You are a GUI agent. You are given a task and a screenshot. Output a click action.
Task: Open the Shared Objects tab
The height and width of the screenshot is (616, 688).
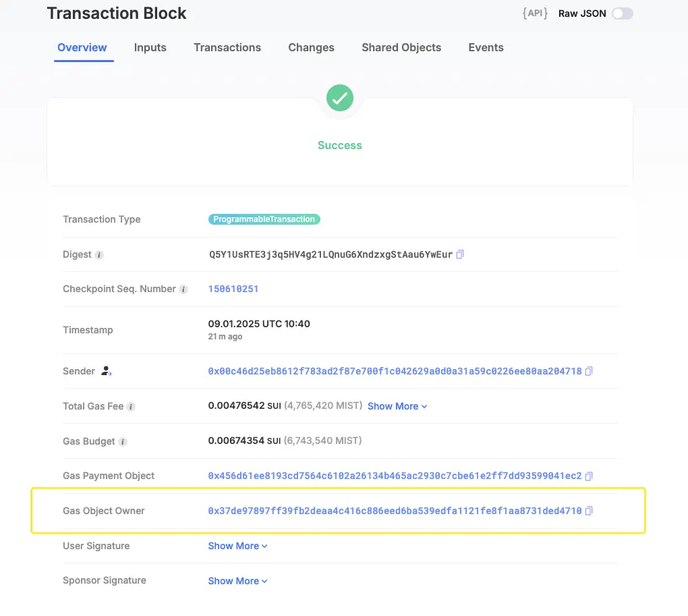click(401, 47)
